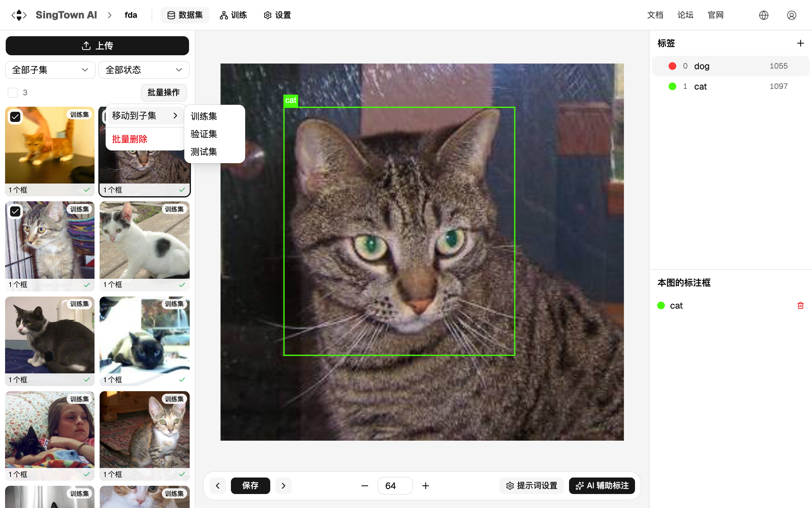The width and height of the screenshot is (812, 508).
Task: Open the white and black kitten thumbnail
Action: point(145,246)
